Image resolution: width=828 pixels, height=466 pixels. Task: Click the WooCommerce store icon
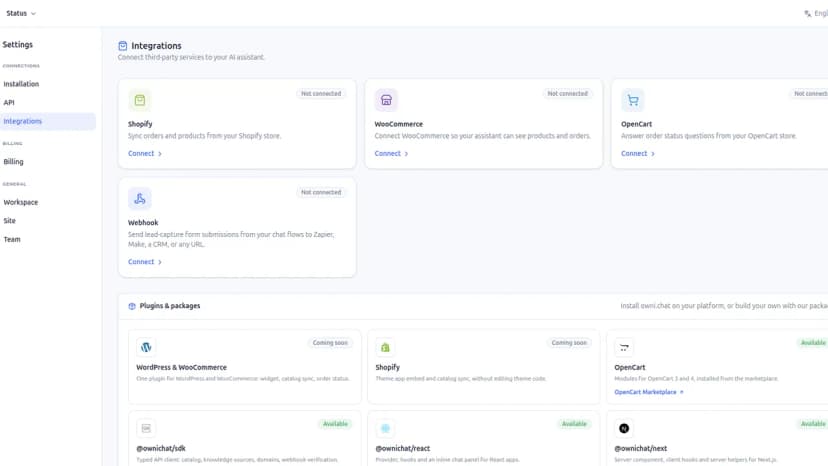click(386, 100)
